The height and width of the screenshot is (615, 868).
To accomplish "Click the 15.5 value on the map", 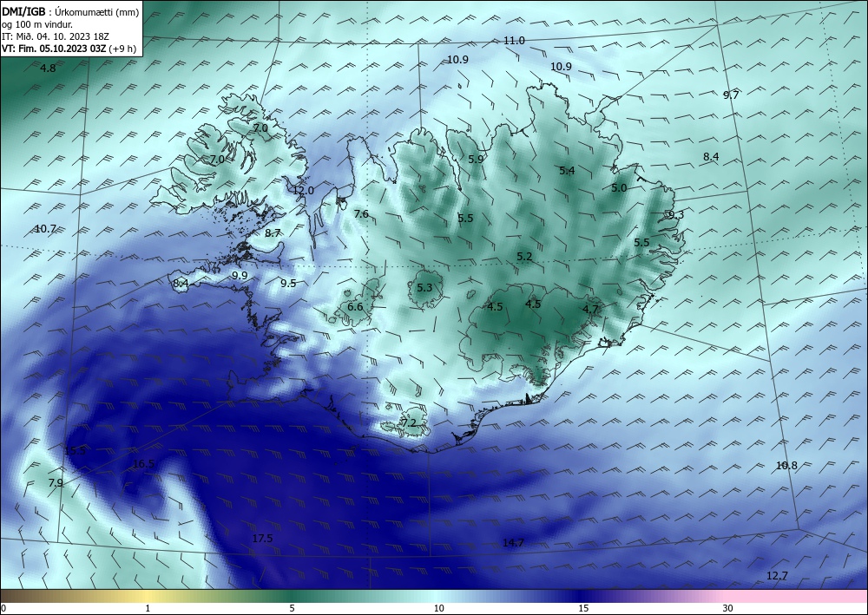I will click(75, 450).
